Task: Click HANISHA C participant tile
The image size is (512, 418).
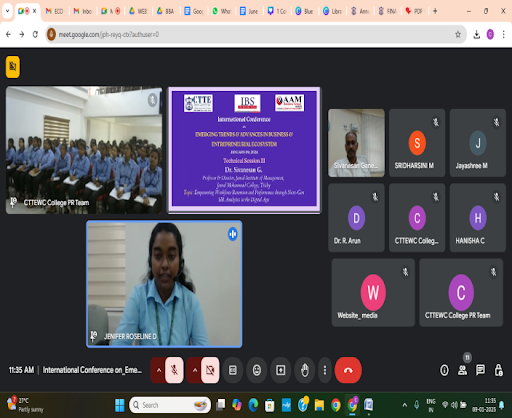Action: coord(478,217)
